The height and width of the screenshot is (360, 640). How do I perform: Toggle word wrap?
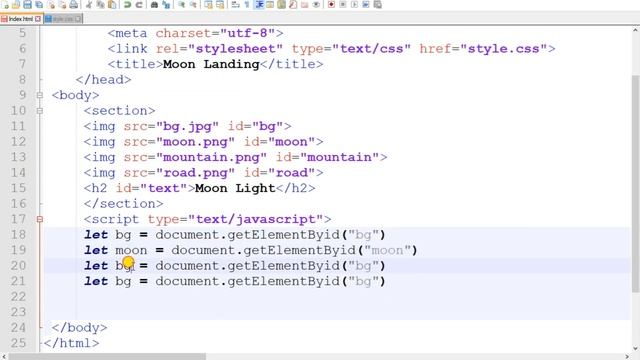(235, 5)
